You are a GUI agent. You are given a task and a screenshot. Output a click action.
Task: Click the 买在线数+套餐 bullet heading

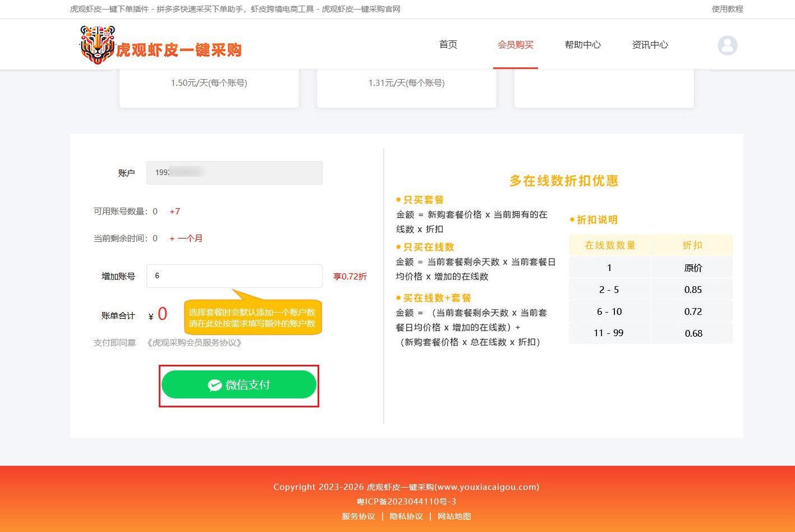[437, 298]
